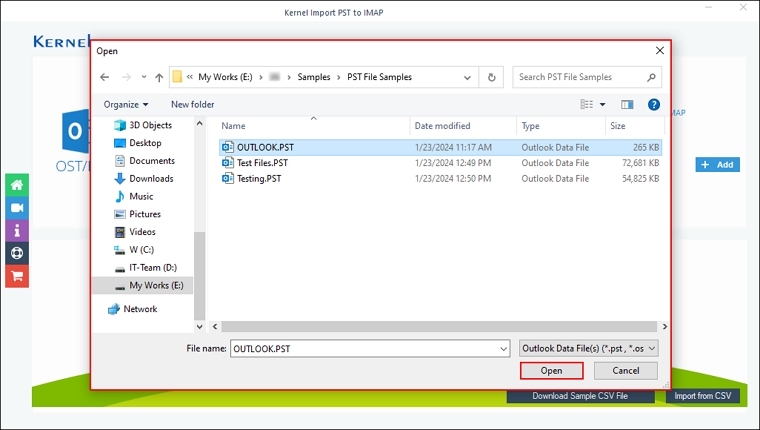Image resolution: width=760 pixels, height=430 pixels.
Task: Click the Open button
Action: 552,371
